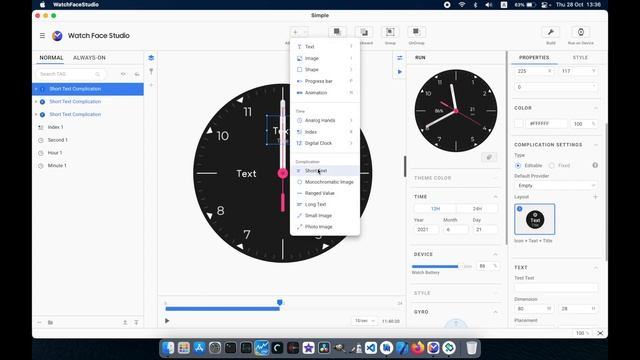640x360 pixels.
Task: Open the timeline speed dropdown
Action: pyautogui.click(x=364, y=321)
